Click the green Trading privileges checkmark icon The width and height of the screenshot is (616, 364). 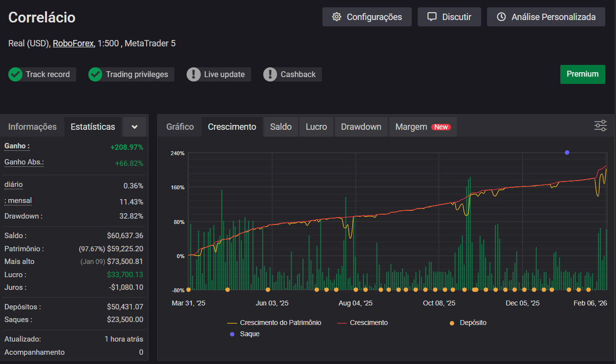coord(95,75)
